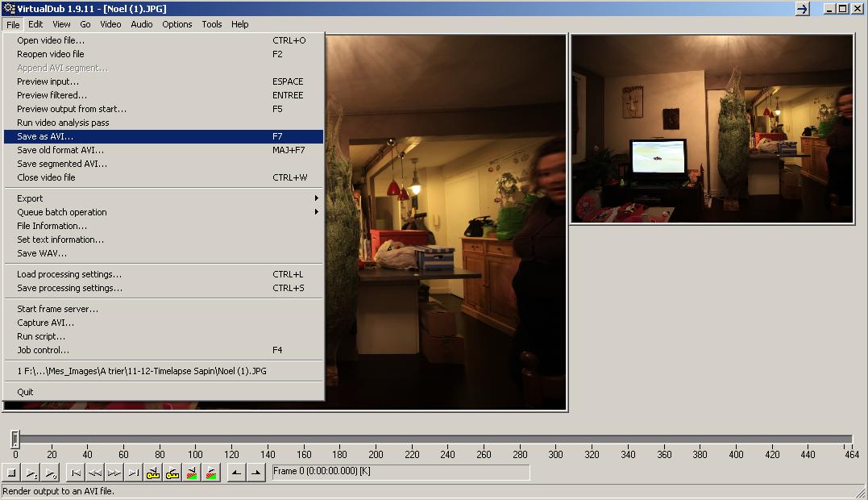Step backward with the rewind arrows icon
This screenshot has width=868, height=500.
click(94, 473)
